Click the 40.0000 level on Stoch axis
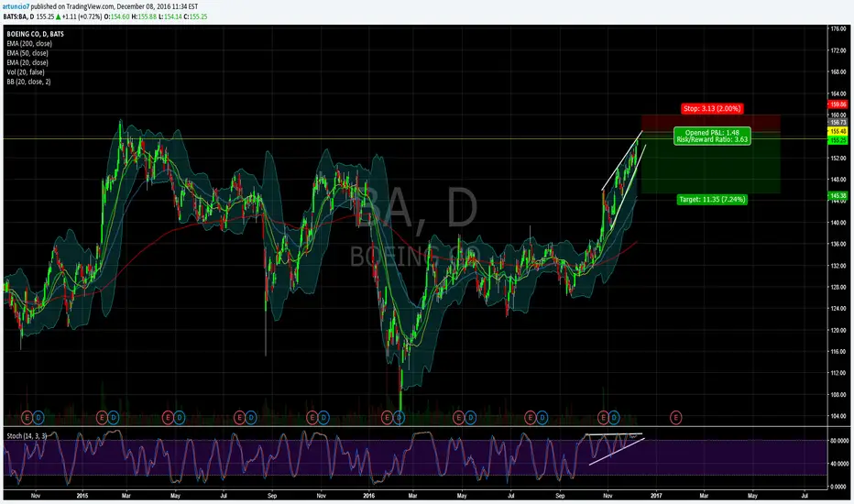Screen dimensions: 854x504 coord(838,464)
